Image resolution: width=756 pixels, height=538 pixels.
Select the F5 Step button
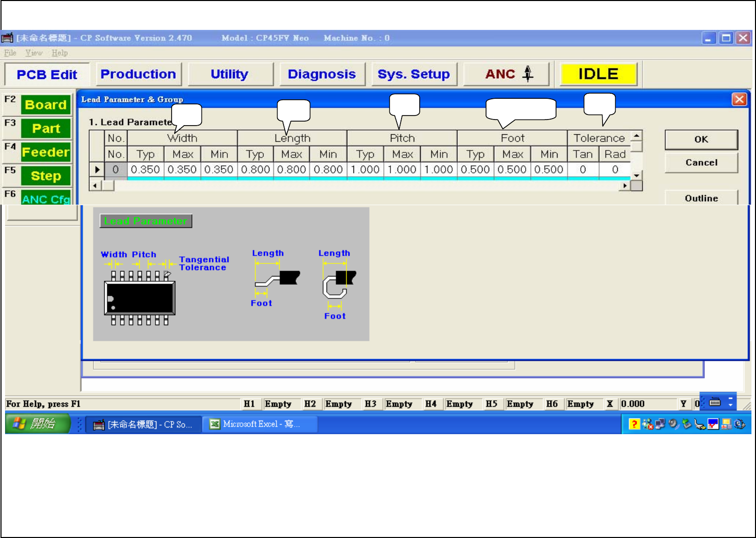click(46, 176)
